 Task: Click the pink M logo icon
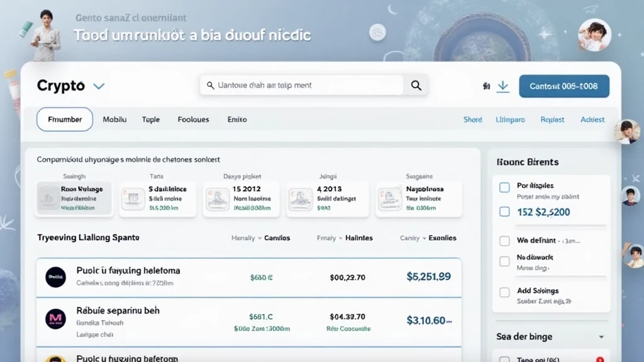(55, 319)
